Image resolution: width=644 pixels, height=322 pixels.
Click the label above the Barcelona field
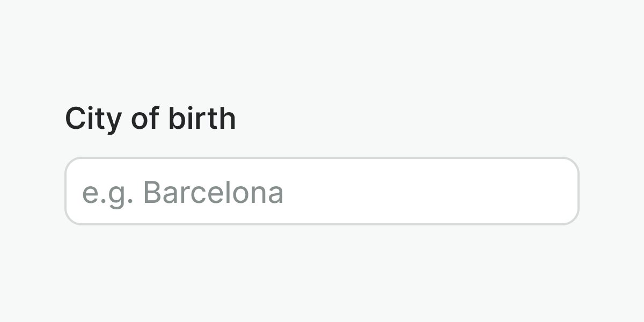click(x=150, y=119)
